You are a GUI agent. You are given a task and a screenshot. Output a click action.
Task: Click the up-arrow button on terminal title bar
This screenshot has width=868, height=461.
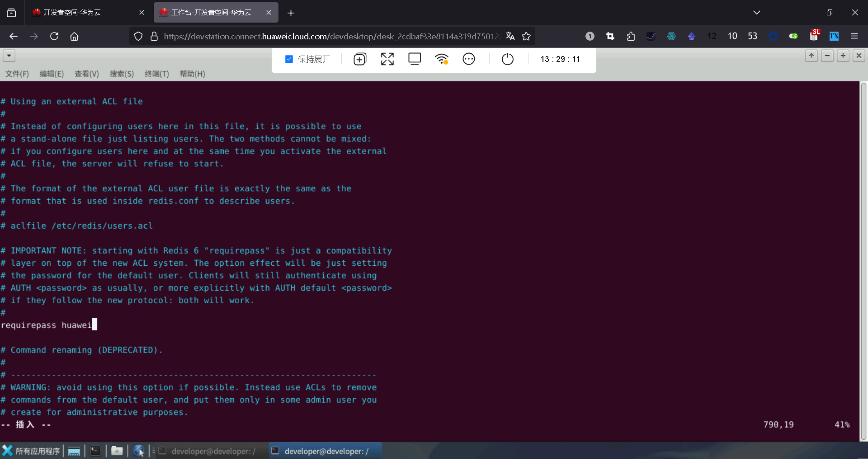pos(811,56)
